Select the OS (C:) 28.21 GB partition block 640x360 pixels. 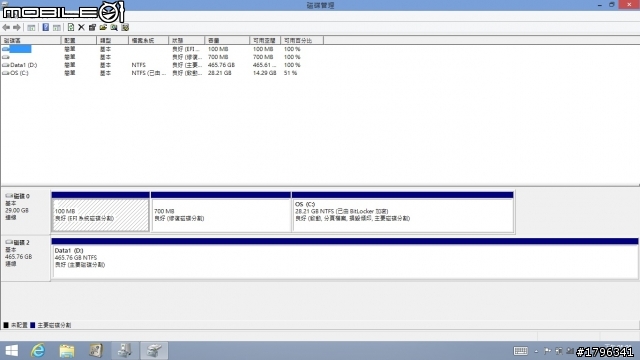[403, 212]
